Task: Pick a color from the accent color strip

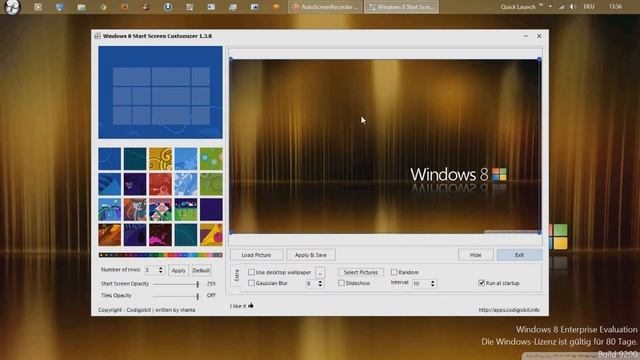Action: [x=160, y=255]
